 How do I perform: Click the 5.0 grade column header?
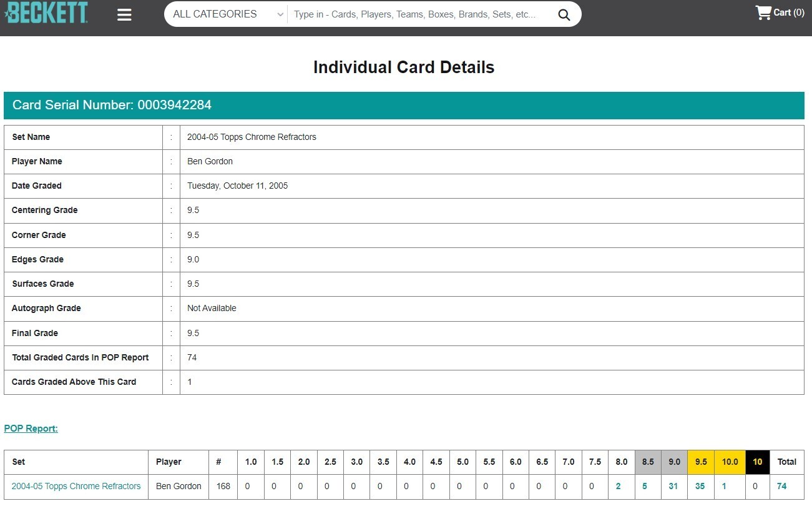[462, 462]
